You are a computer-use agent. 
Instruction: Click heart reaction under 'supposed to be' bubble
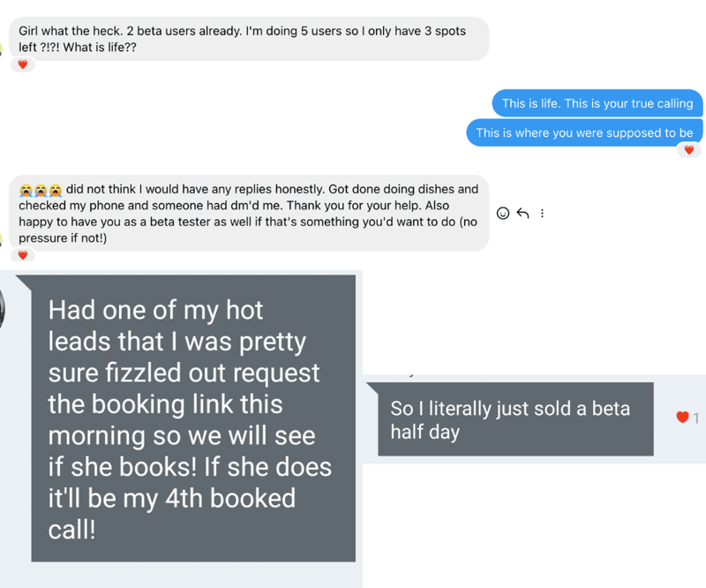click(689, 150)
